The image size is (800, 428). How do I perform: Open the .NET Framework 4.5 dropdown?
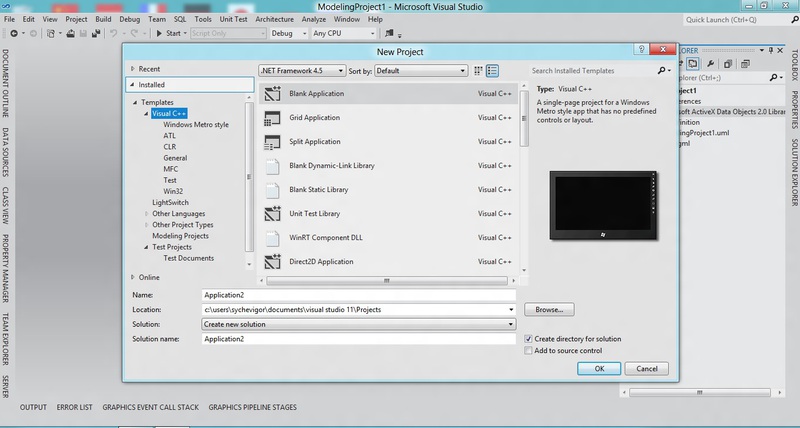pos(301,71)
